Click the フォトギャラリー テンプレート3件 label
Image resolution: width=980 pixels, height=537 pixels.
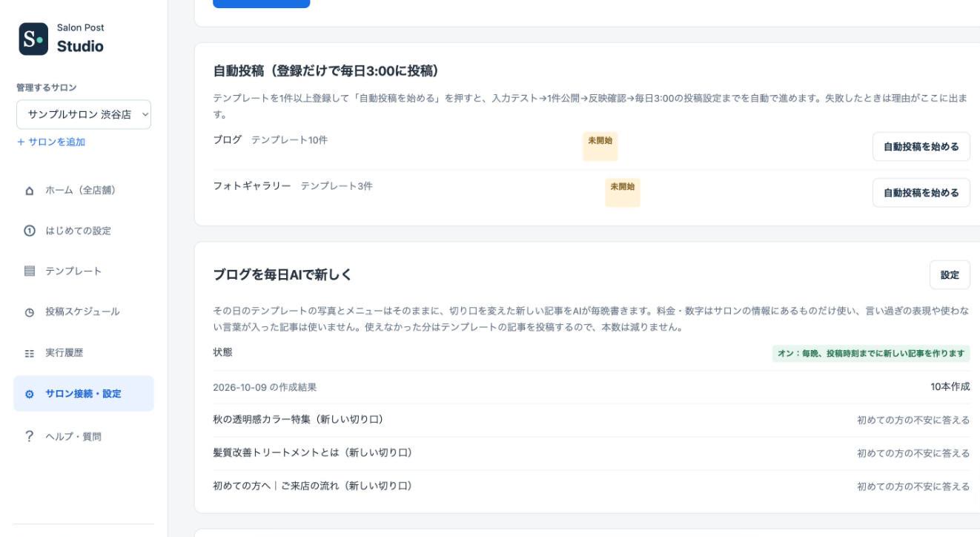point(293,186)
